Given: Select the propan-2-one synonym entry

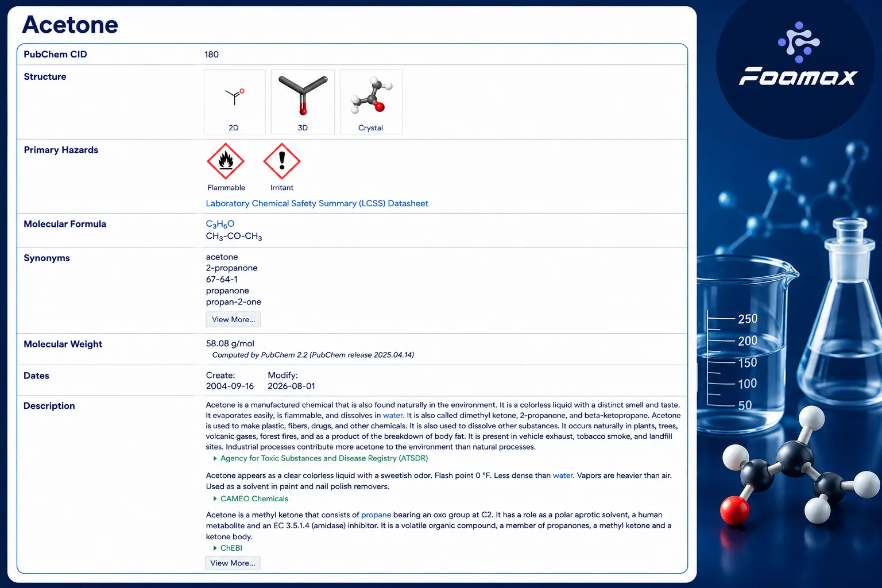Looking at the screenshot, I should pos(233,302).
